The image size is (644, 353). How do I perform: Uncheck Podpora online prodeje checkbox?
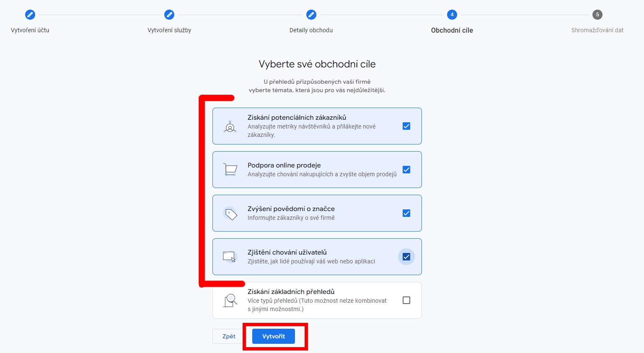point(406,170)
